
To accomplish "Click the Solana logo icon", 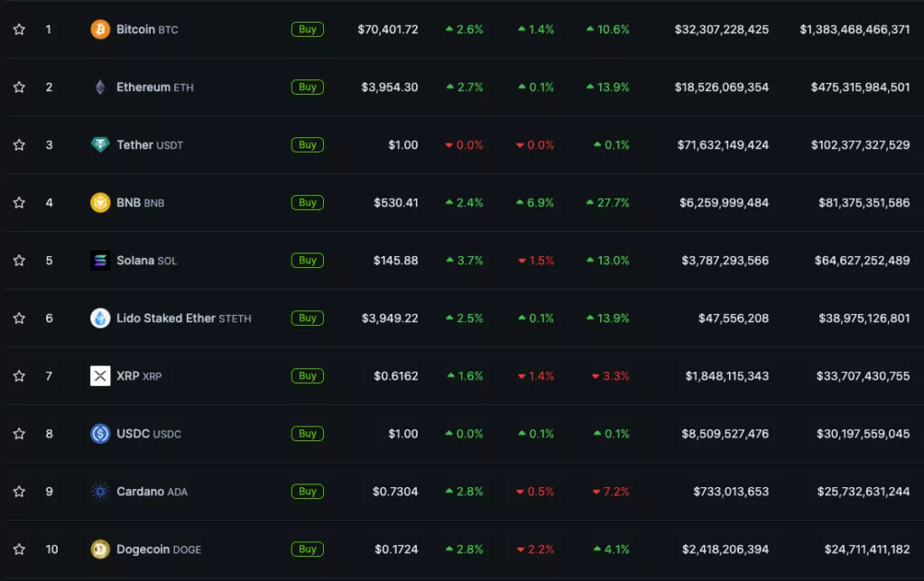I will click(x=100, y=261).
